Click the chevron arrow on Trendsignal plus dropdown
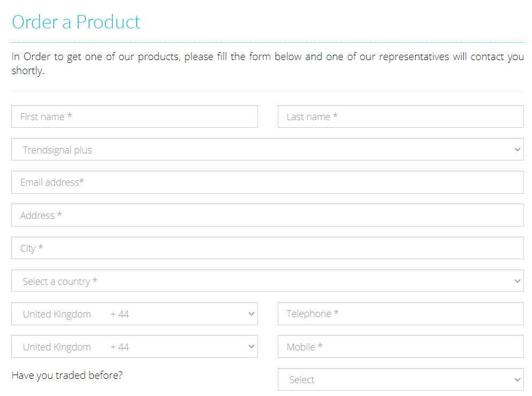Viewport: 532px width, 396px height. (517, 149)
